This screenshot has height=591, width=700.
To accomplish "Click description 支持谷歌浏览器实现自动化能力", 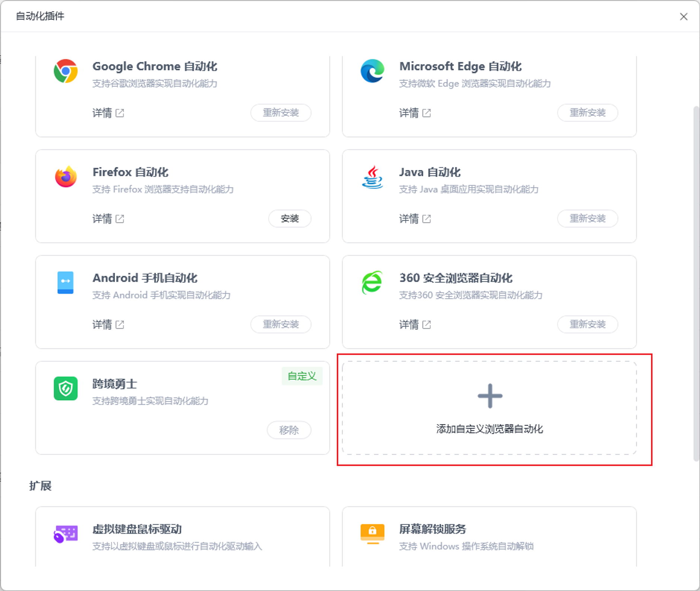I will [x=155, y=83].
